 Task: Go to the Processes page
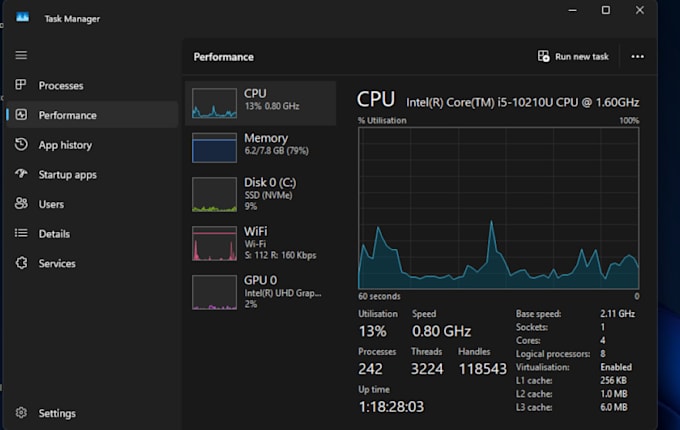(61, 86)
